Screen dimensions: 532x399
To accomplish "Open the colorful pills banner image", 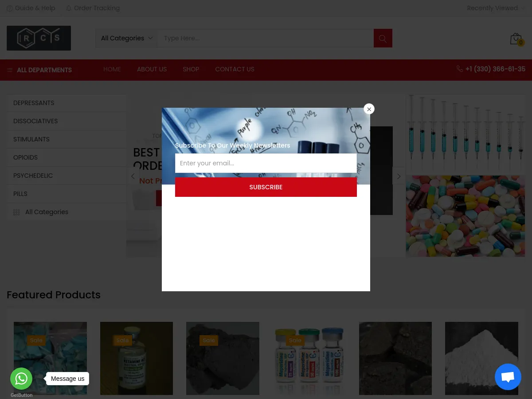I will pyautogui.click(x=465, y=216).
